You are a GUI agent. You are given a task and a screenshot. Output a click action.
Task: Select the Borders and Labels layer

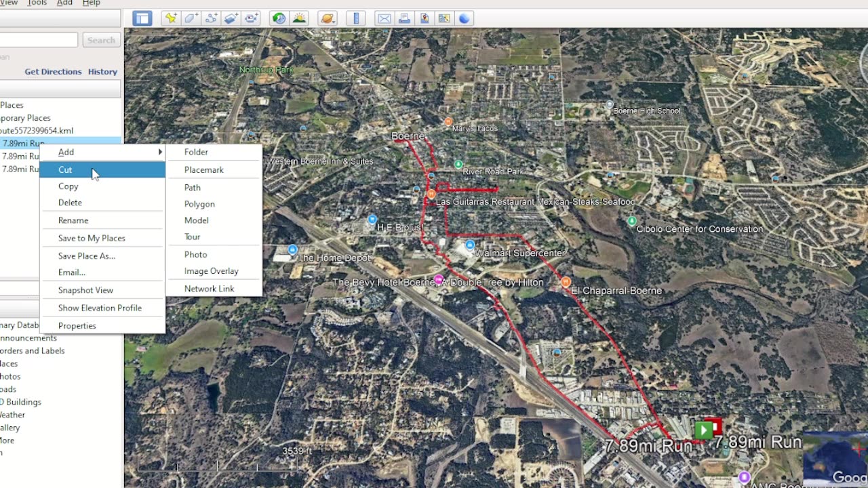click(x=32, y=351)
